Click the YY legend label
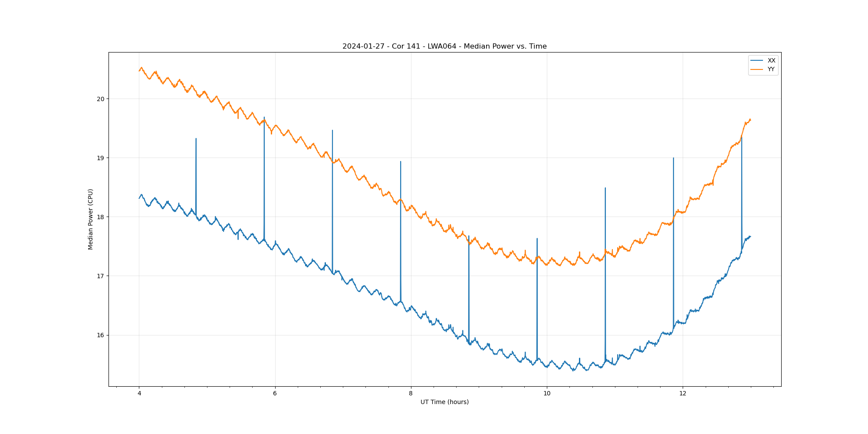The image size is (868, 434). pos(771,69)
